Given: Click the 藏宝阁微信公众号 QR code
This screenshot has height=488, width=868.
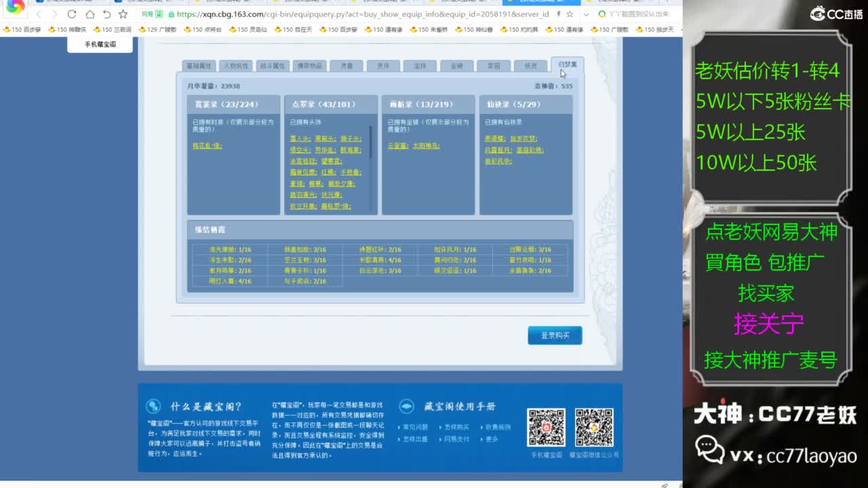Looking at the screenshot, I should tap(594, 427).
